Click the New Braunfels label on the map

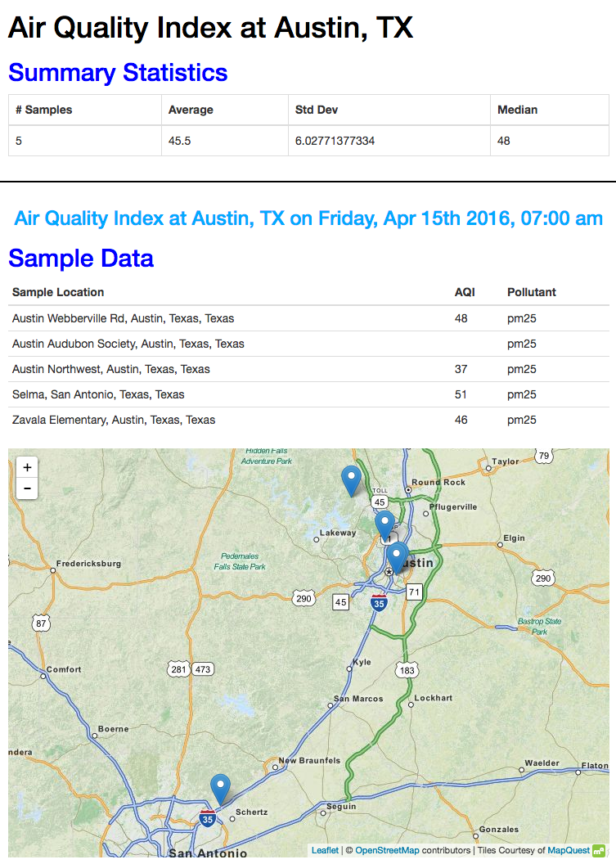[309, 760]
